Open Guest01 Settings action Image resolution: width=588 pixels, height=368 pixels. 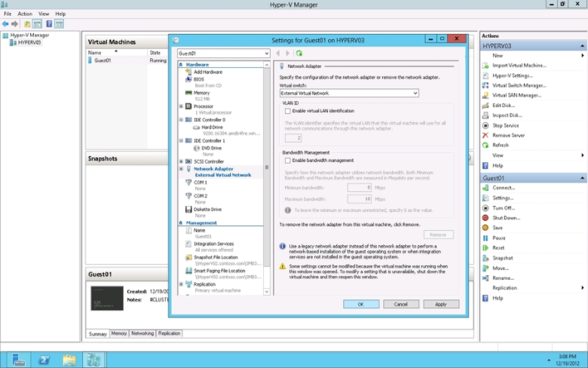point(503,198)
